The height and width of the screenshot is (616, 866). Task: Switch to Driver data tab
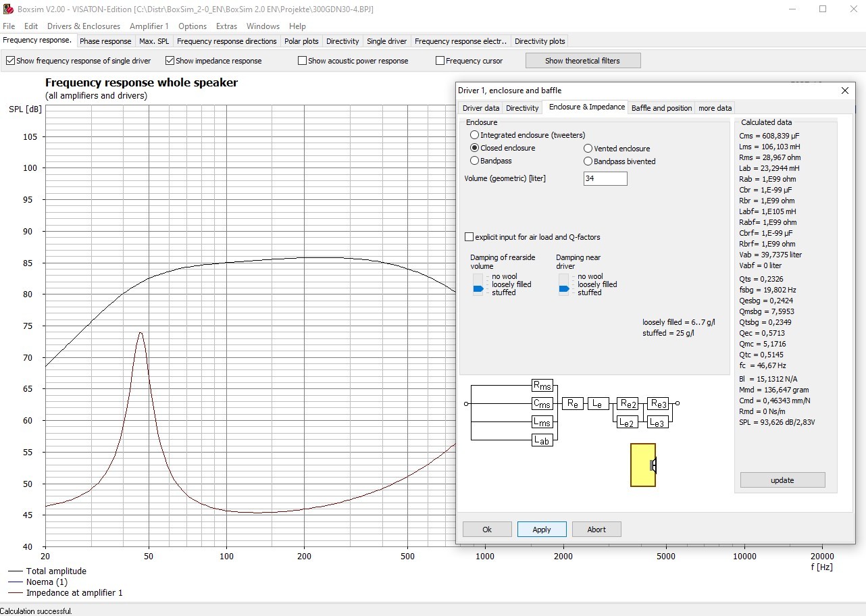481,108
